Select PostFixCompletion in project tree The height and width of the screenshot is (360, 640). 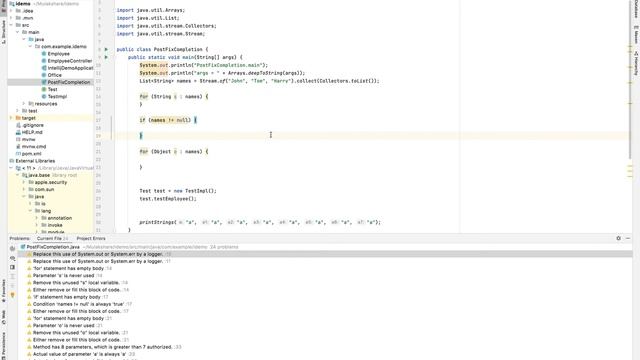click(x=69, y=82)
